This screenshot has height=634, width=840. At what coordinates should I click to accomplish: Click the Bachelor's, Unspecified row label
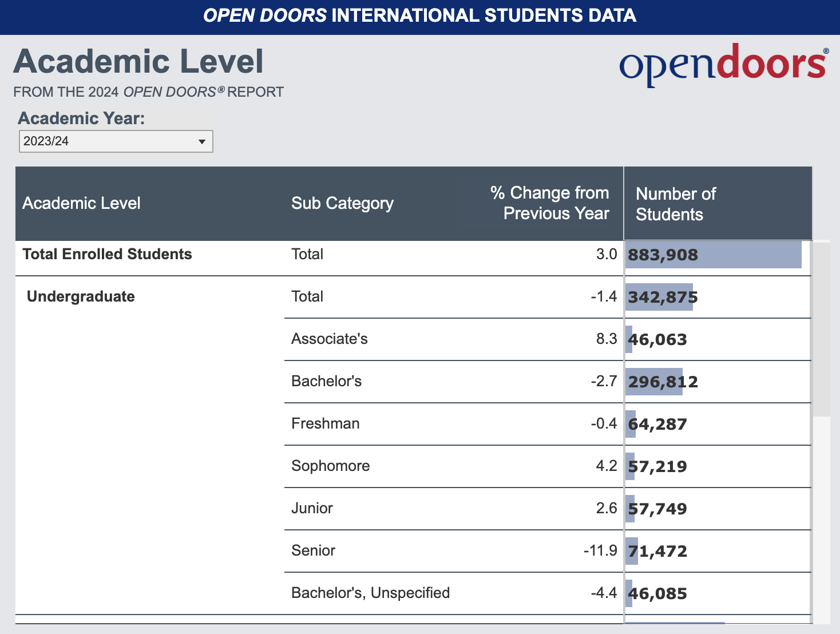pyautogui.click(x=370, y=593)
